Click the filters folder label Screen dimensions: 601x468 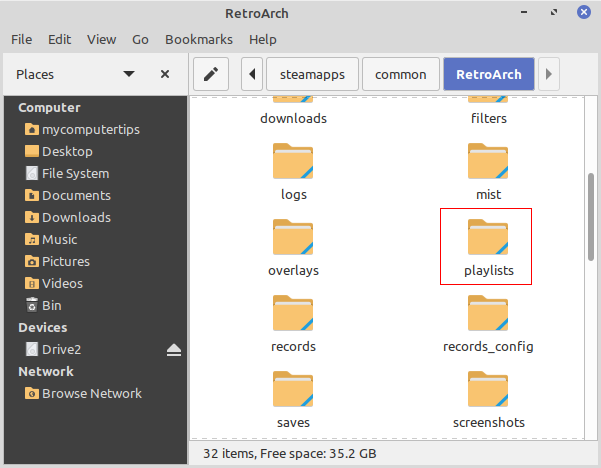pyautogui.click(x=489, y=118)
